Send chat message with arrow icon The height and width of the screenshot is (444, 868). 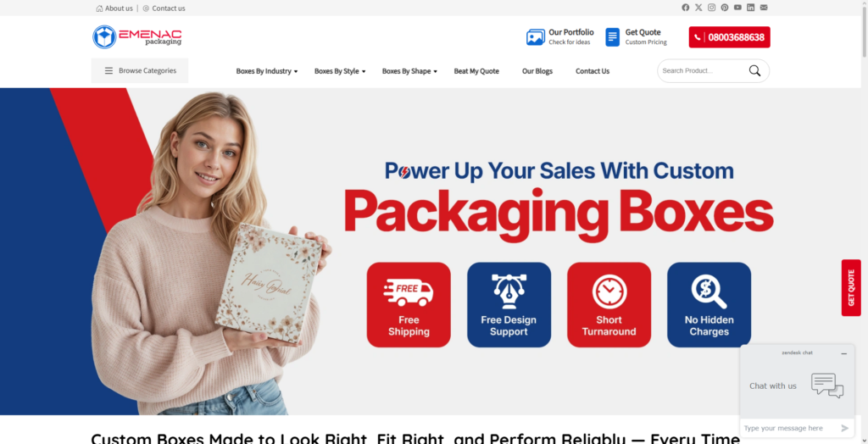(x=844, y=428)
